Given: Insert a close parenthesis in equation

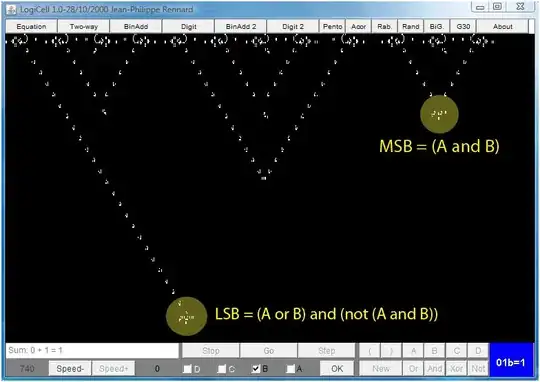Looking at the screenshot, I should pyautogui.click(x=391, y=351).
